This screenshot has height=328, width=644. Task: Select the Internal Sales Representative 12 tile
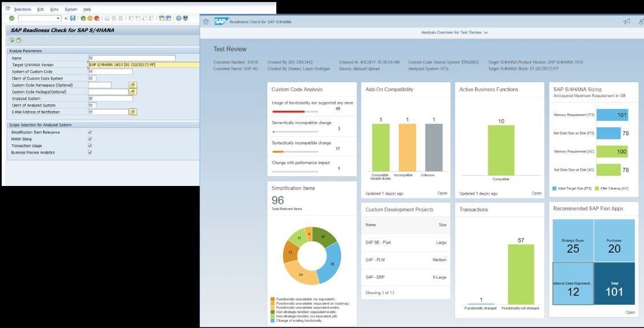[573, 284]
